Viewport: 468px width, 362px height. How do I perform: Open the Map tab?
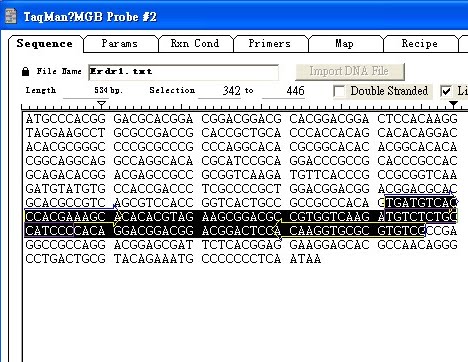point(344,44)
